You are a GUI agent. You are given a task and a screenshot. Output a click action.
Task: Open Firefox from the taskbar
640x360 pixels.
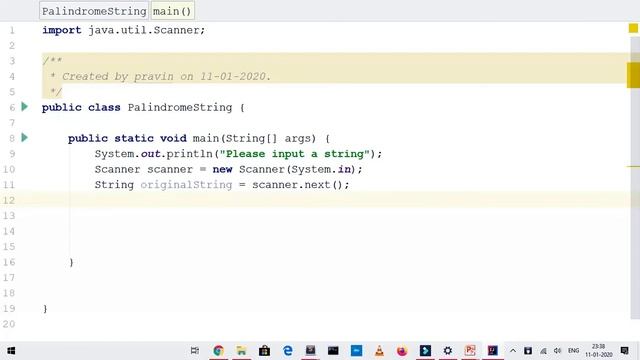(402, 351)
